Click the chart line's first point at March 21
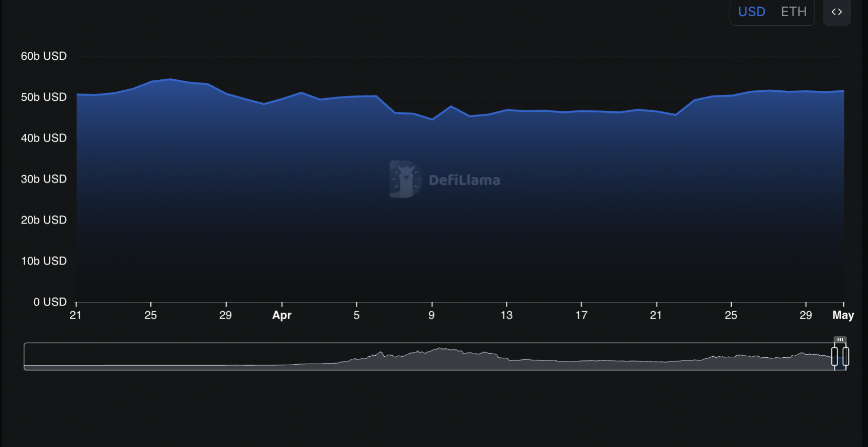 pos(78,94)
